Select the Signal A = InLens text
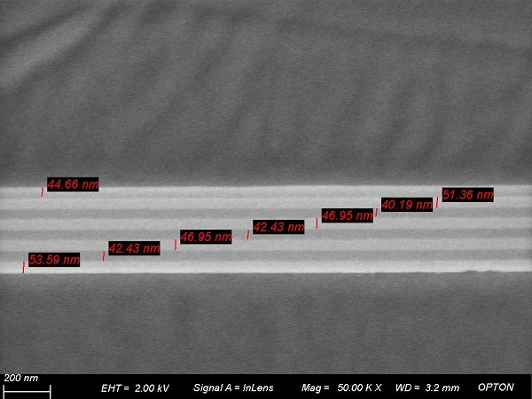532x399 pixels. [x=233, y=388]
